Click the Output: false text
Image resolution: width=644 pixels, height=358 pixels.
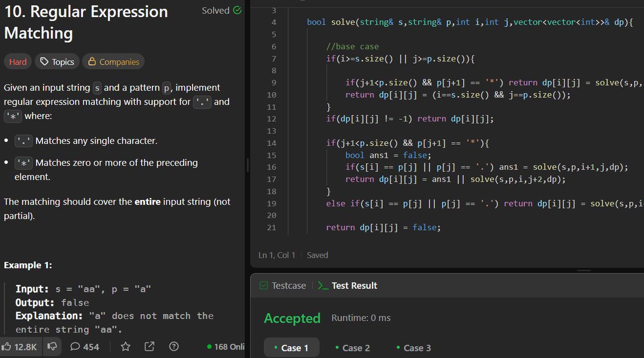(x=52, y=303)
